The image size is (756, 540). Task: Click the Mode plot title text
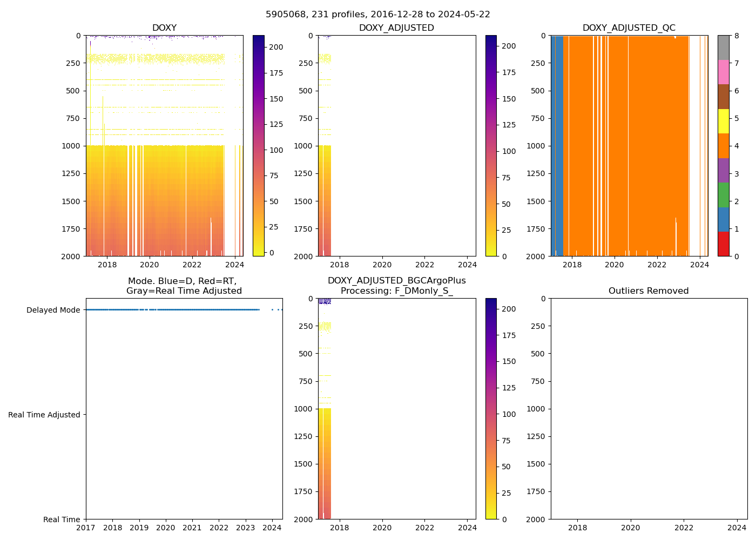click(184, 286)
